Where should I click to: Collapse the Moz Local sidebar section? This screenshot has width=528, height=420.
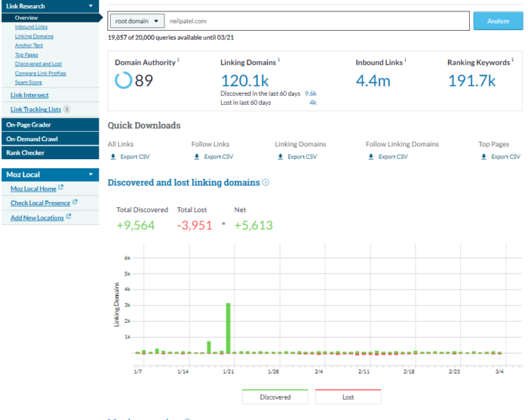coord(91,174)
